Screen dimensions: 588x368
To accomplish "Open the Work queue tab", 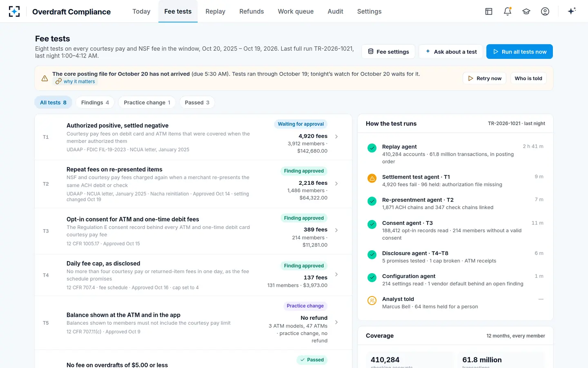I will 296,11.
